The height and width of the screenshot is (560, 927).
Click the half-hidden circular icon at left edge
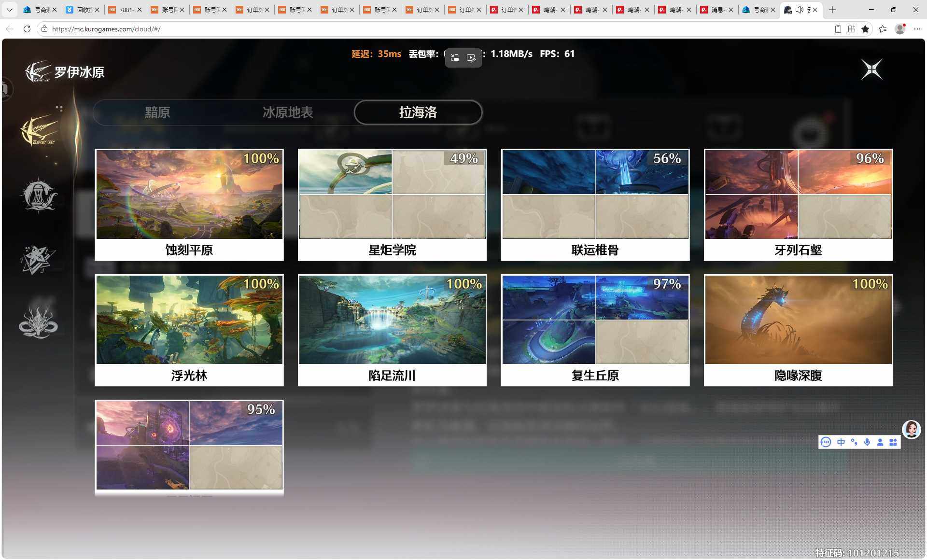pyautogui.click(x=6, y=89)
